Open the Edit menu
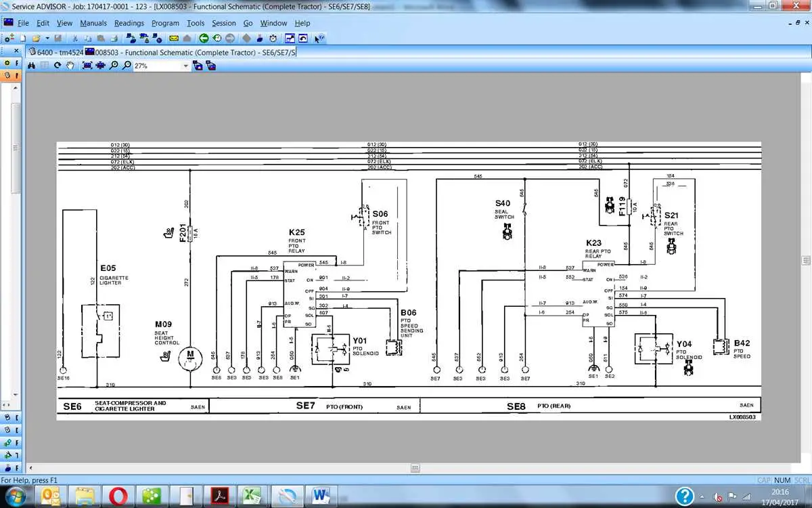Viewport: 812px width, 508px height. 43,23
